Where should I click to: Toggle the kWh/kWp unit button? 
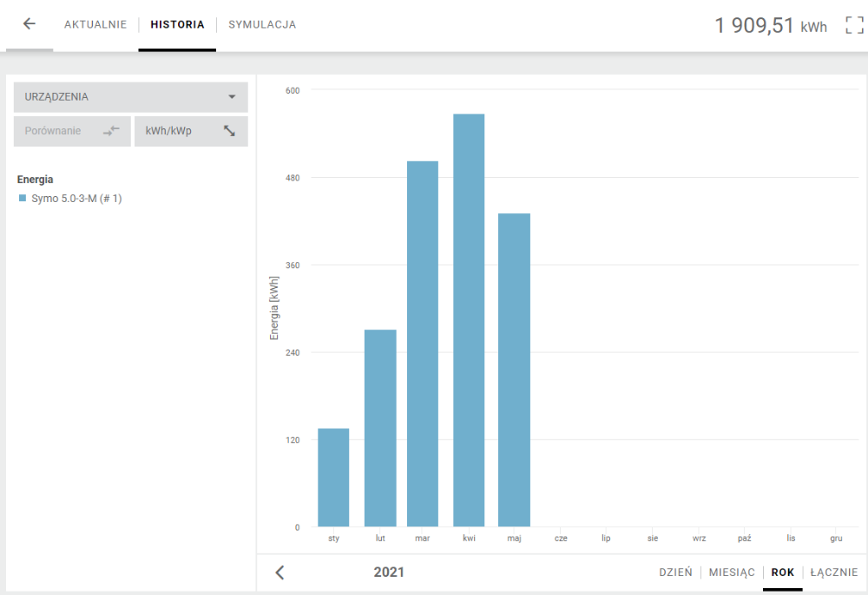click(191, 131)
